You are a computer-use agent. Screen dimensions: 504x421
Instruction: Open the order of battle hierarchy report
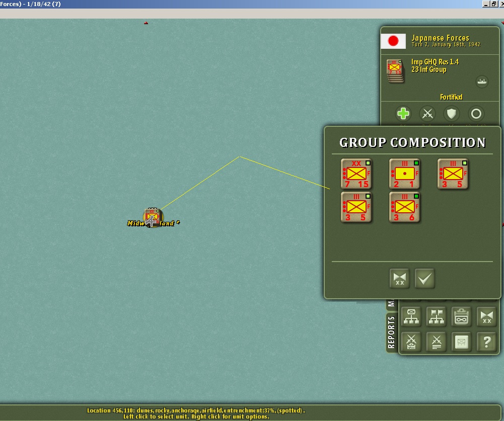click(411, 316)
